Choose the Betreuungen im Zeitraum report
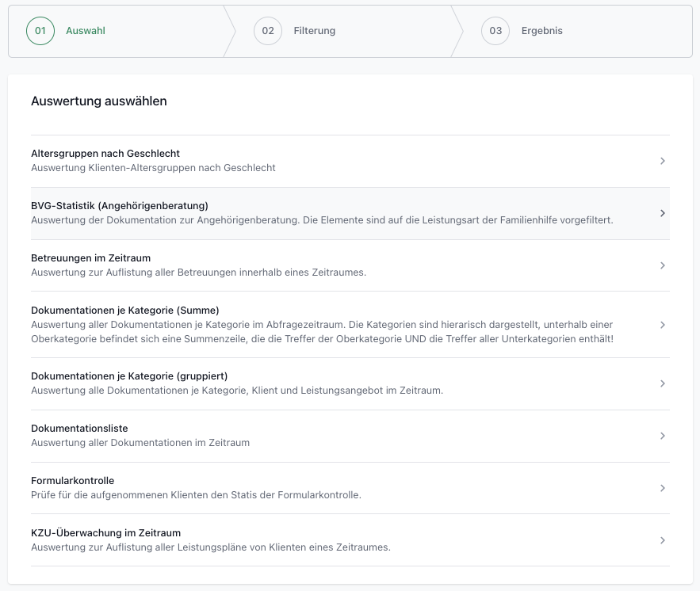The image size is (700, 591). (350, 265)
